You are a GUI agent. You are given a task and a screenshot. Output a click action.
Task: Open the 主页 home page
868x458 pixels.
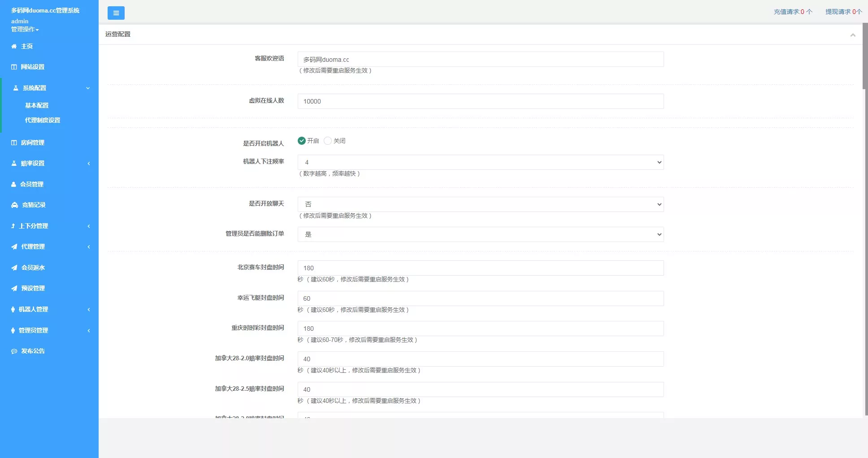pos(27,46)
